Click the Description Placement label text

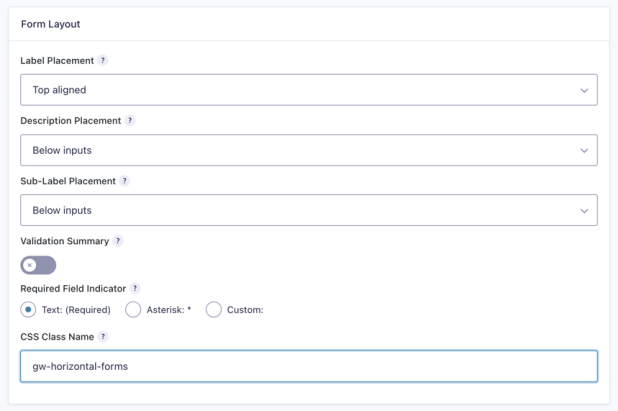pos(71,121)
